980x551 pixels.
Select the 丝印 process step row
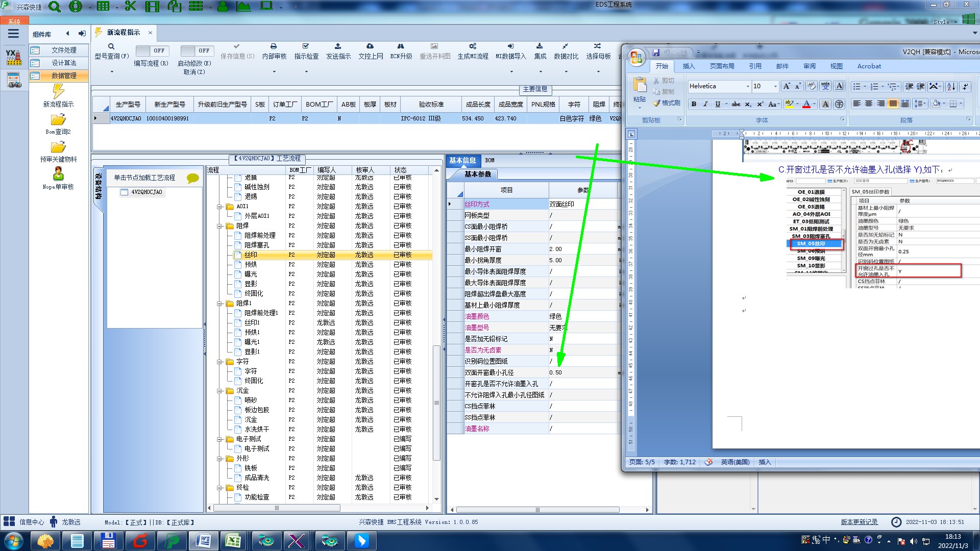click(x=251, y=255)
